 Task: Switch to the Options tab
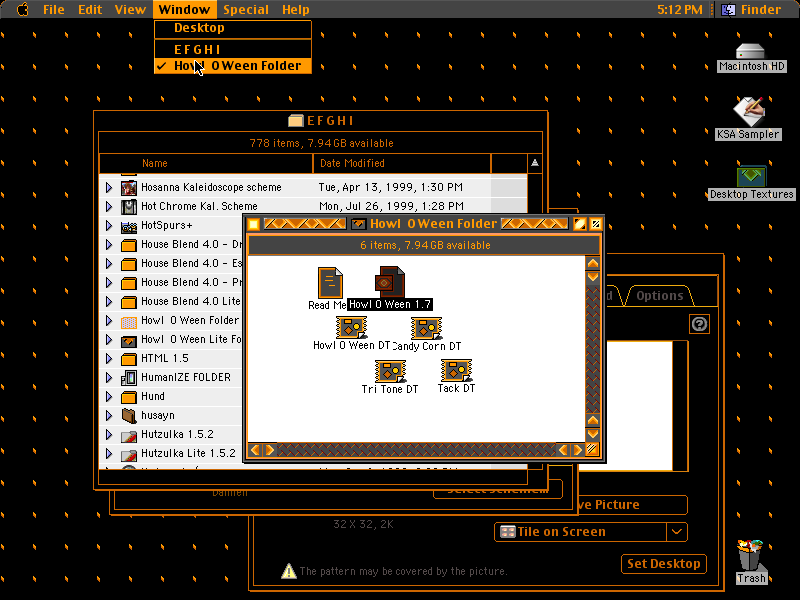pyautogui.click(x=659, y=295)
